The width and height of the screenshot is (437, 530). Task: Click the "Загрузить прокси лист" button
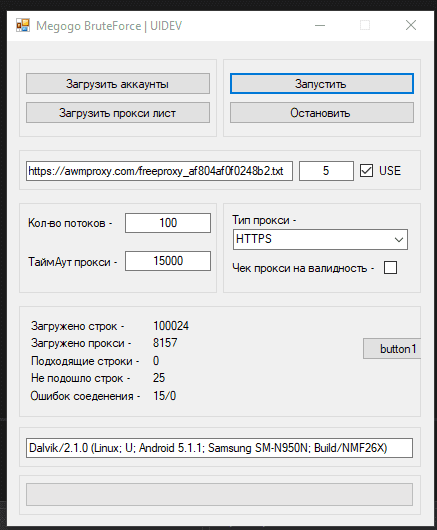pos(118,113)
